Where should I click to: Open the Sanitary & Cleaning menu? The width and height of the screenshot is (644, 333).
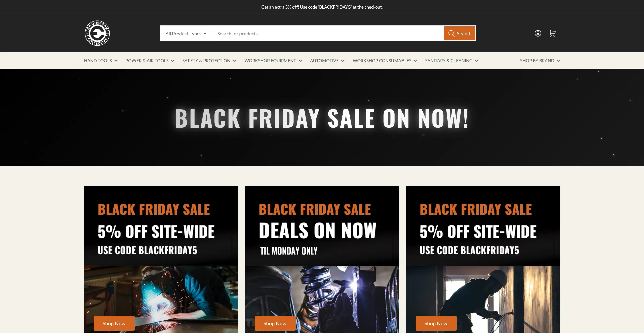tap(451, 61)
